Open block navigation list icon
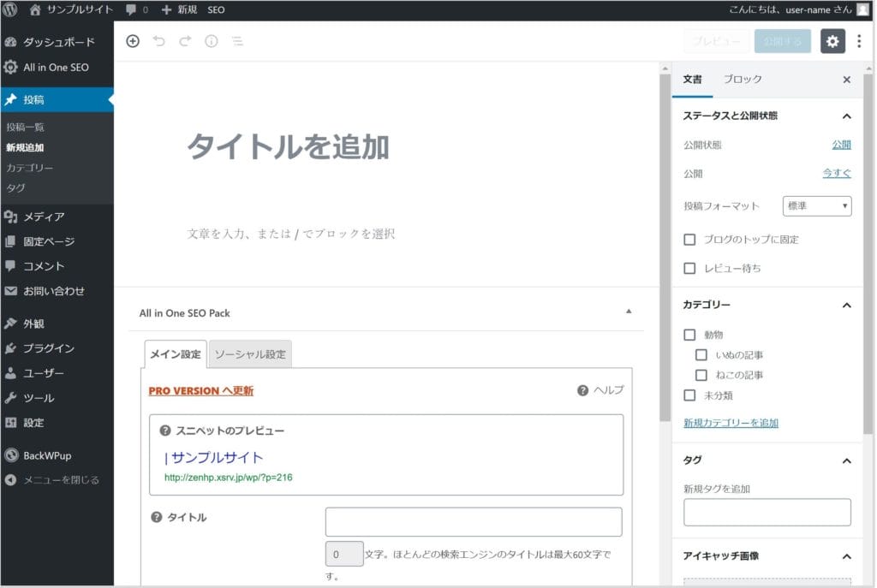 (x=237, y=41)
